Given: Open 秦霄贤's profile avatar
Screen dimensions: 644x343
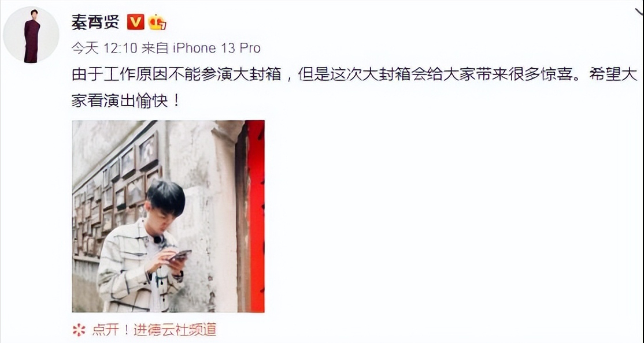Looking at the screenshot, I should click(31, 35).
